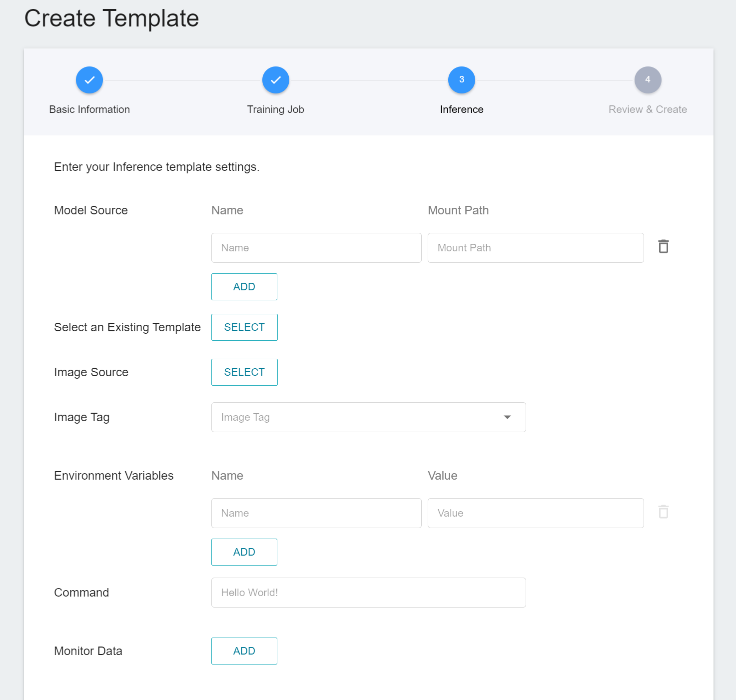Choose Image Source with SELECT button
This screenshot has height=700, width=736.
244,372
